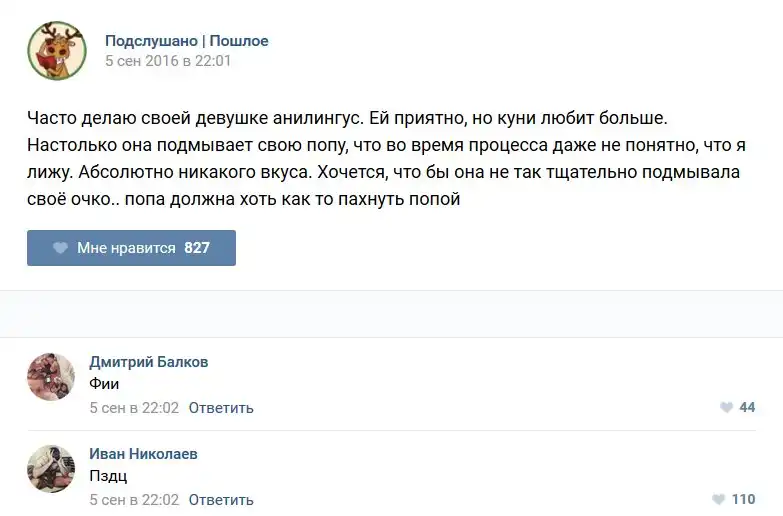Like Дмитрий Балков's comment with the heart icon
This screenshot has width=783, height=516.
pyautogui.click(x=726, y=408)
